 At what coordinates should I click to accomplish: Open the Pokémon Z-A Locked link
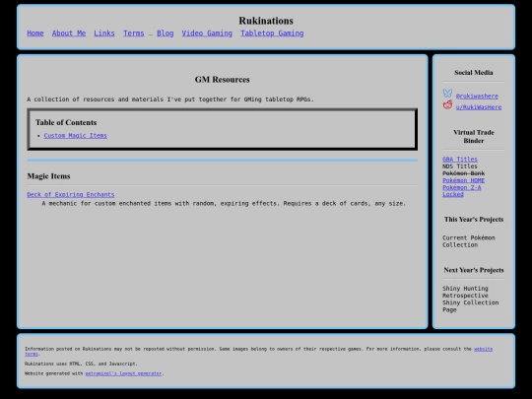[x=462, y=191]
